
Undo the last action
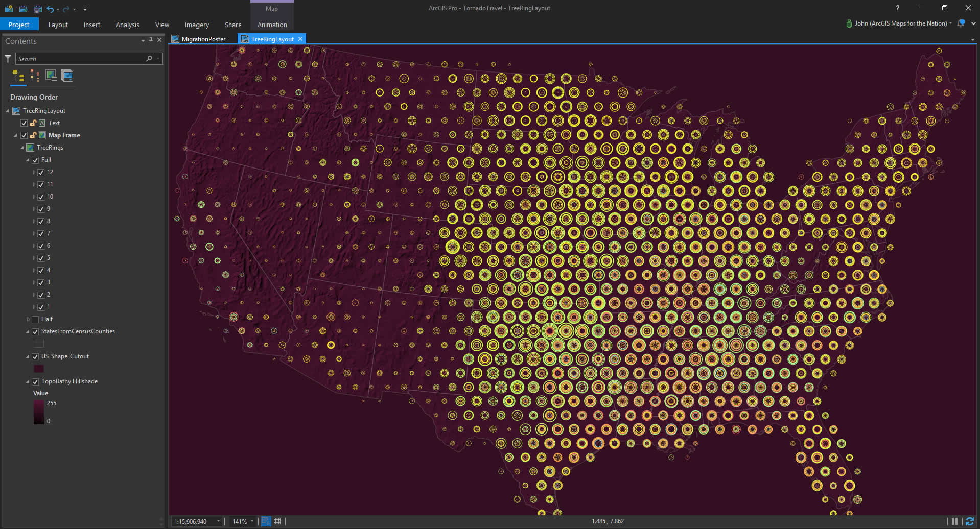(50, 9)
